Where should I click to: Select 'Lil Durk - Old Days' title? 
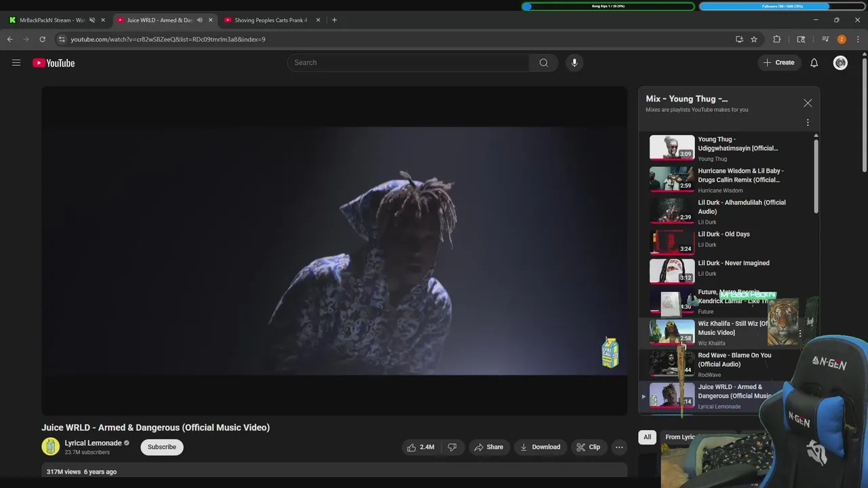click(x=724, y=234)
